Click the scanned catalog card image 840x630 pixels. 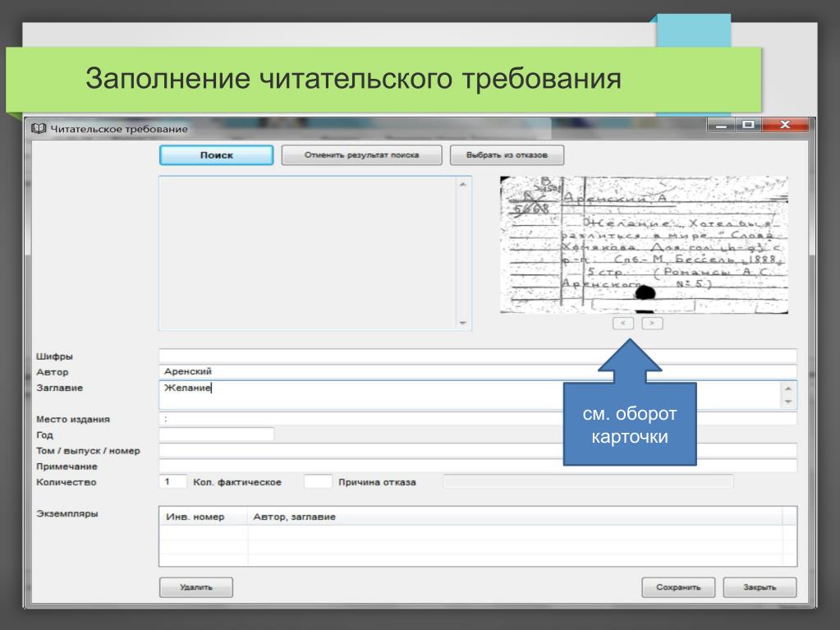(644, 245)
